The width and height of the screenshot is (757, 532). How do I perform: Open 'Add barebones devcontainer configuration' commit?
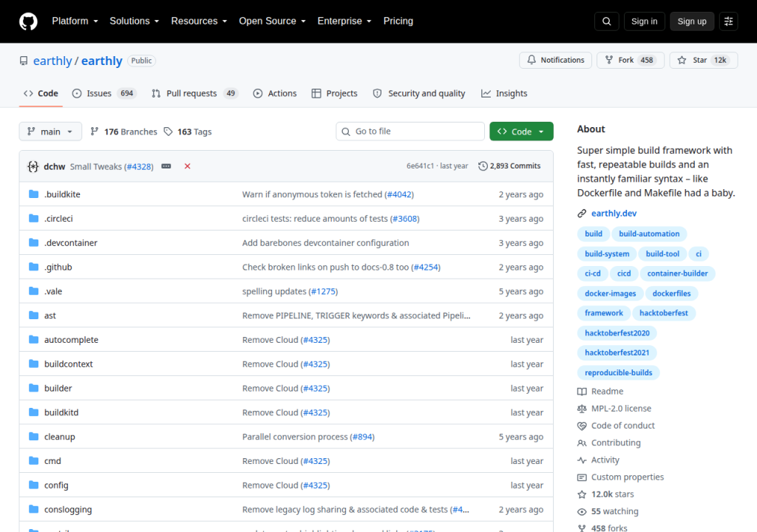325,243
